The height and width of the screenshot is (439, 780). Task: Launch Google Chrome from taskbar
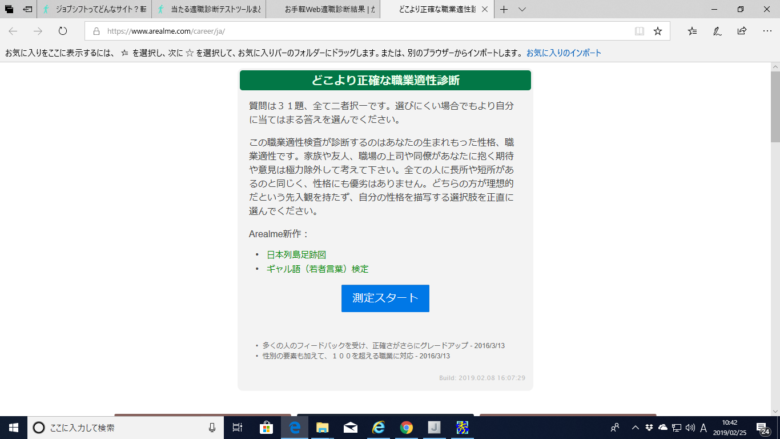click(x=406, y=428)
